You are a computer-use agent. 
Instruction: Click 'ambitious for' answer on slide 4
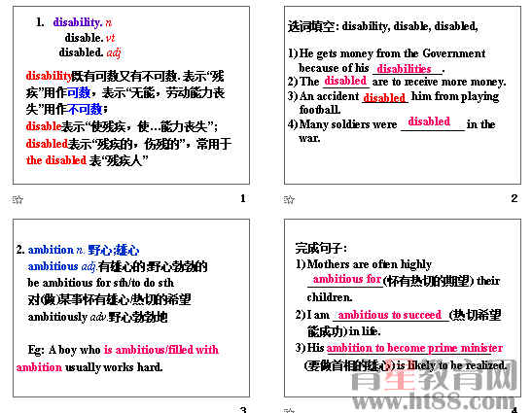(x=347, y=279)
